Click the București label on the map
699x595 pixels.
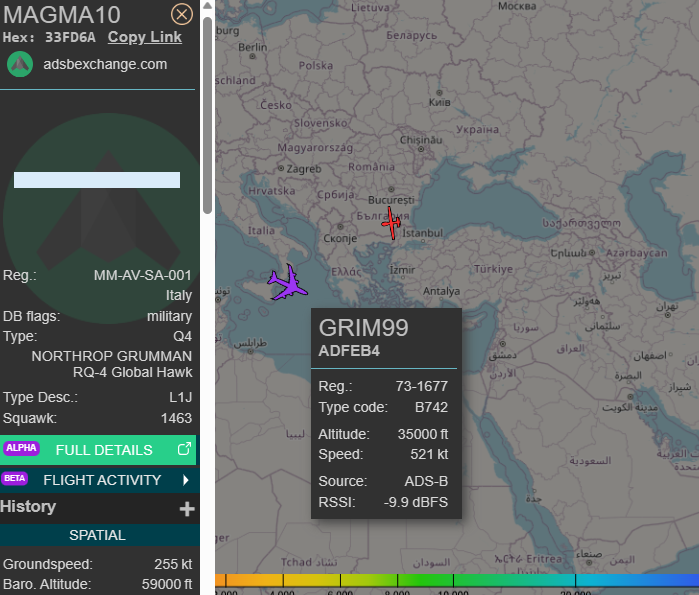pos(391,200)
